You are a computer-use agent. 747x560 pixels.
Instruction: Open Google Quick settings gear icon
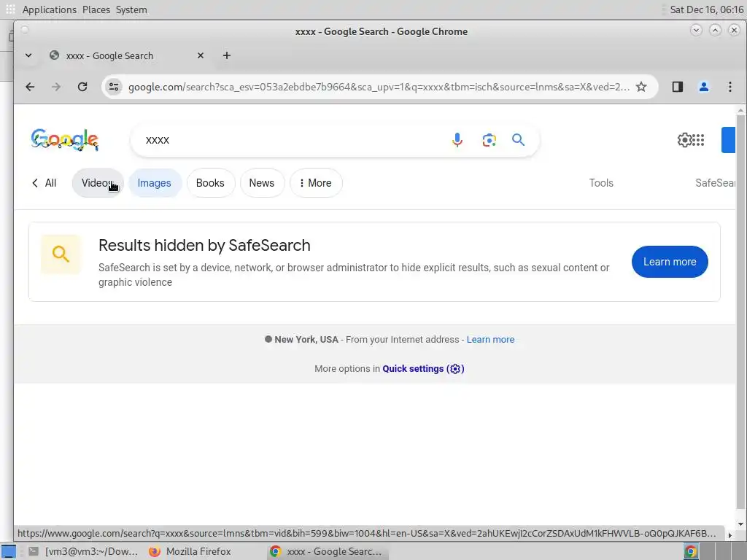coord(684,140)
